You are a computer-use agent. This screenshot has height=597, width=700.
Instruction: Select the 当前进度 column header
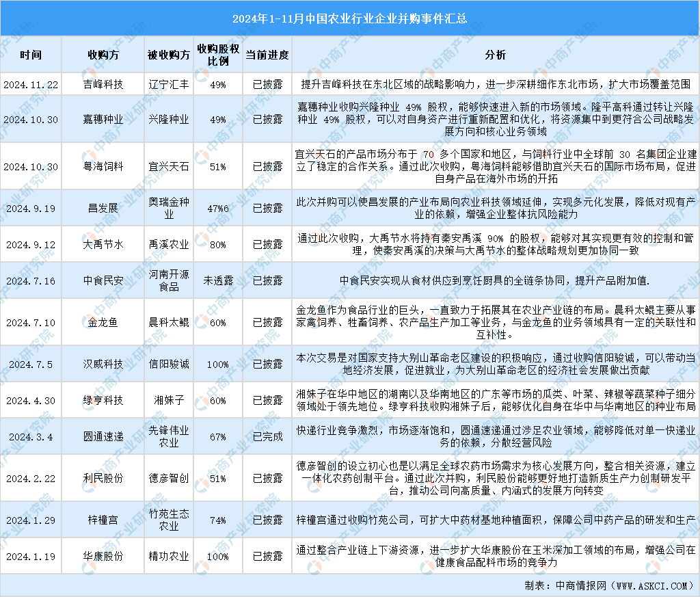point(267,55)
